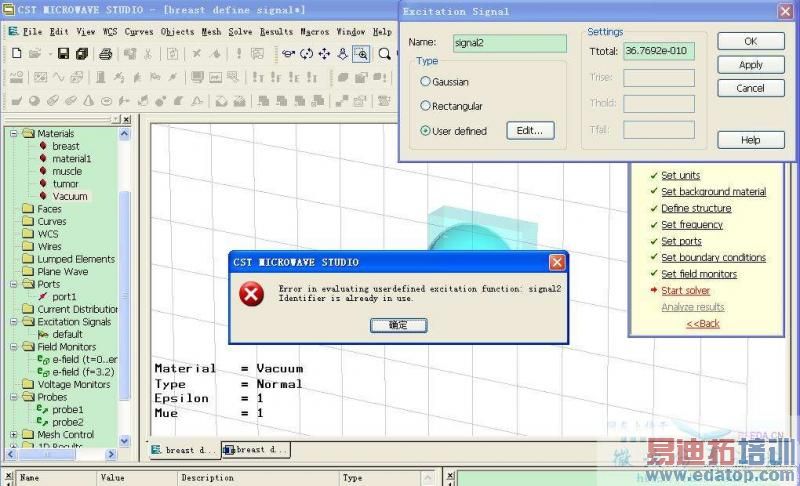Viewport: 800px width, 486px height.
Task: Click Cancel in Excitation Signal dialog
Action: point(751,88)
